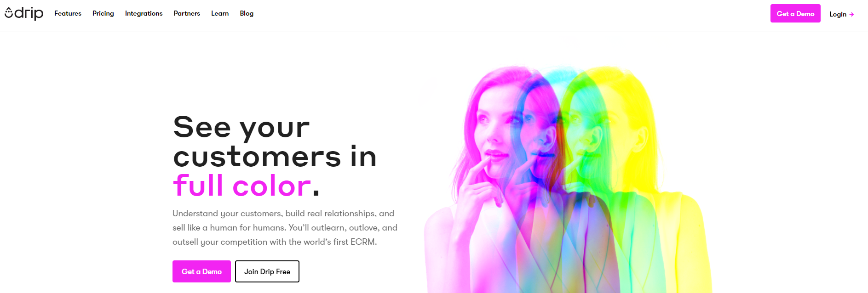Click the word ECRM in the description

pos(362,242)
